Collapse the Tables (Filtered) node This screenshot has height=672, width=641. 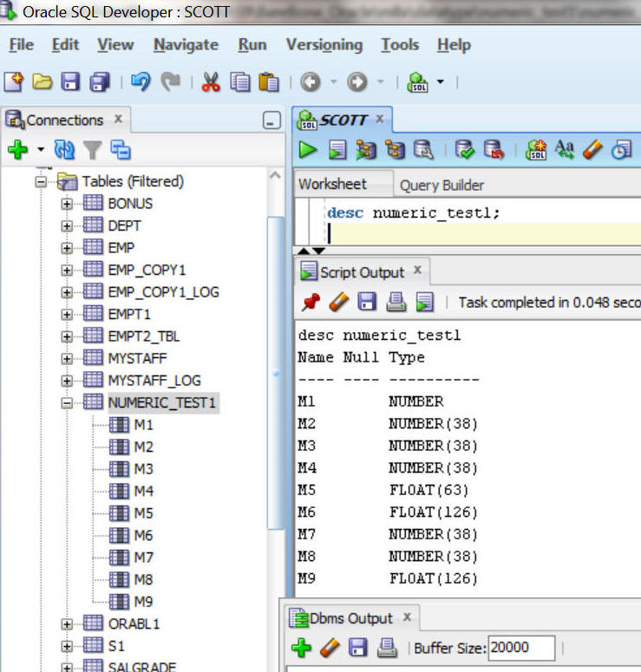coord(41,182)
